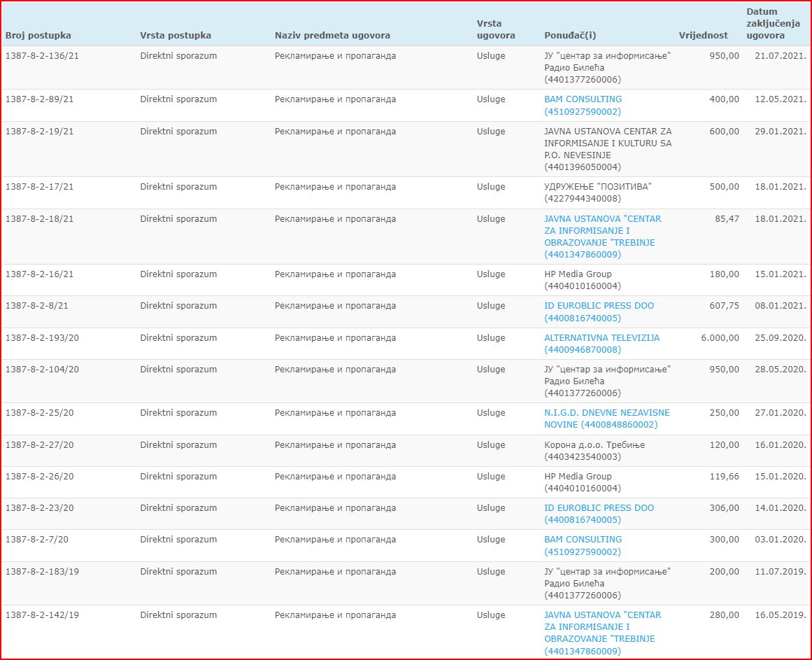Viewport: 812px width, 660px height.
Task: Select procedure number 1387-8-2-89/21
Action: click(x=39, y=99)
